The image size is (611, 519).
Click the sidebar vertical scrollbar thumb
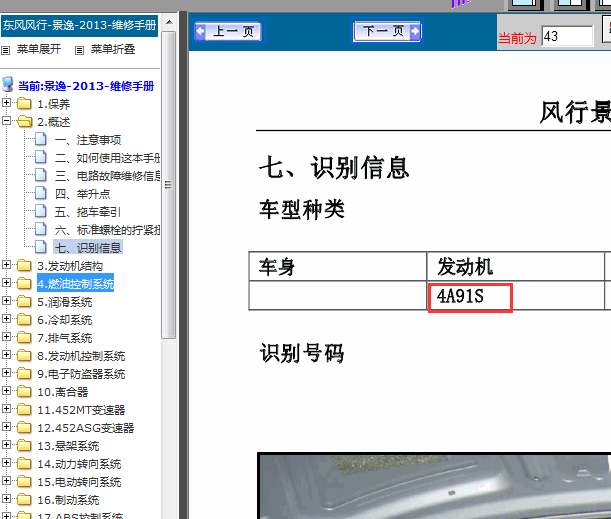click(x=169, y=185)
